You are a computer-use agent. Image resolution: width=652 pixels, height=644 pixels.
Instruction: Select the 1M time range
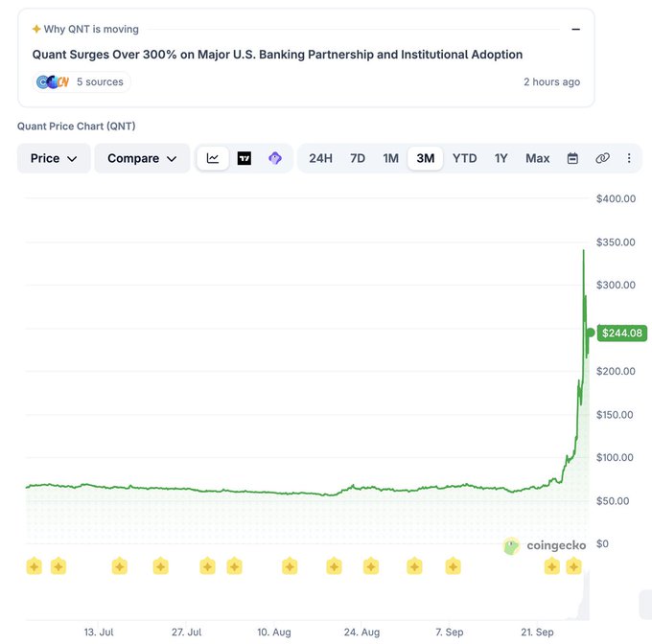click(390, 158)
